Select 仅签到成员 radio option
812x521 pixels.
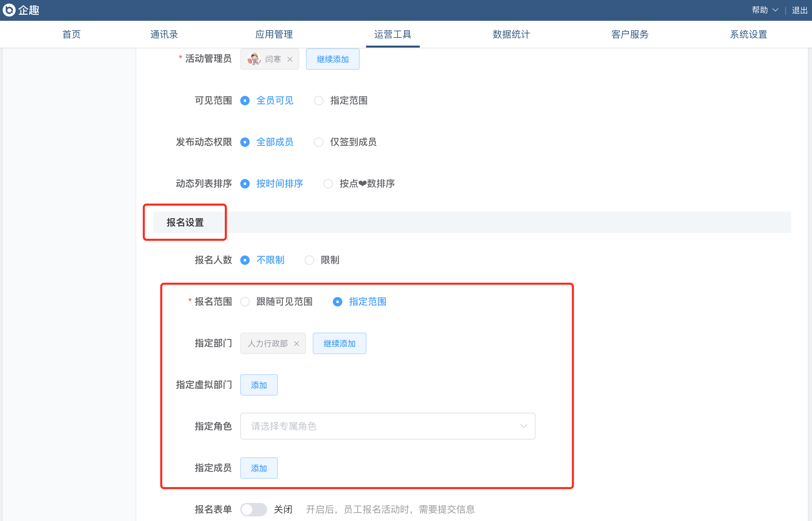point(319,142)
